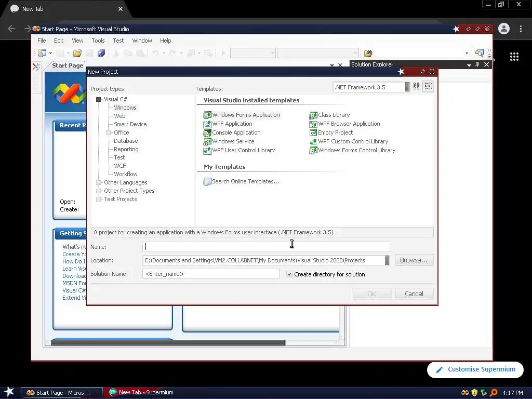Open Solution Explorer window position dropdown
Viewport: 532px width, 399px height.
(469, 64)
